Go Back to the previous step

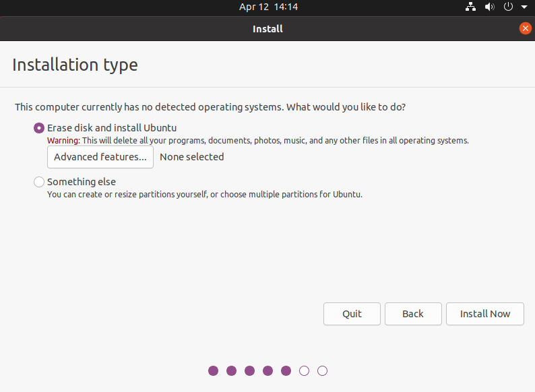click(413, 314)
